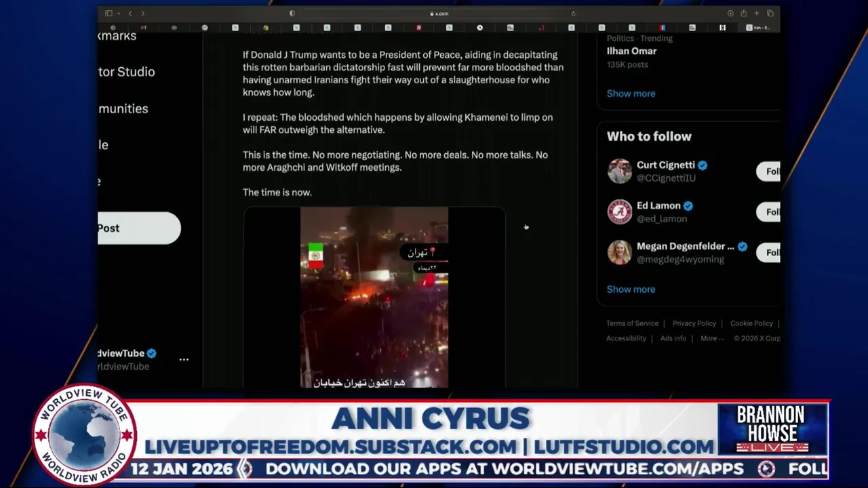Open the Ilhan Omar trending topic
This screenshot has height=488, width=868.
631,51
